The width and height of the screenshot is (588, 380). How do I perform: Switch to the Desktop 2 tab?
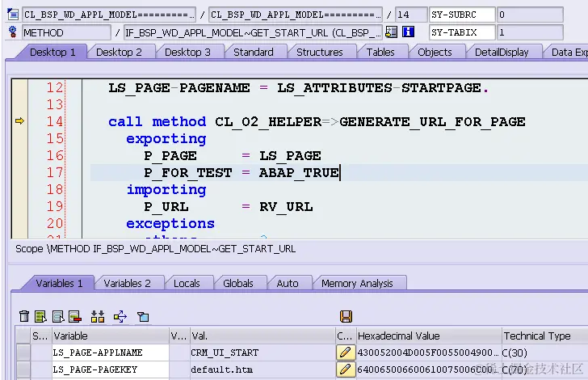[x=119, y=53]
